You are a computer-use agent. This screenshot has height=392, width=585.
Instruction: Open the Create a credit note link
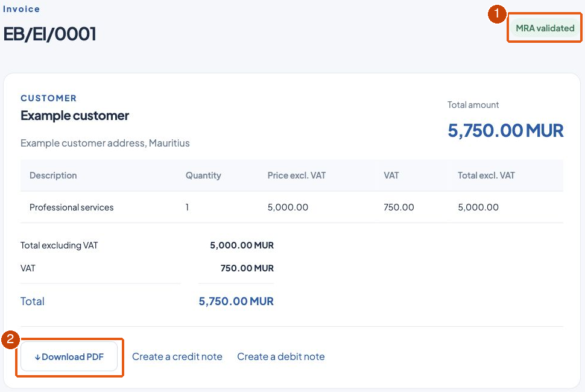pyautogui.click(x=177, y=356)
